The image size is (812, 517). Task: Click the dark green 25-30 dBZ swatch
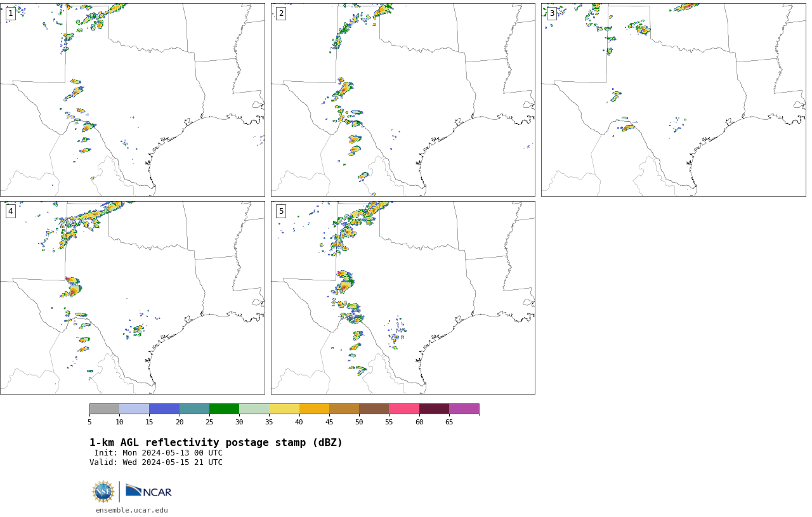(x=224, y=409)
